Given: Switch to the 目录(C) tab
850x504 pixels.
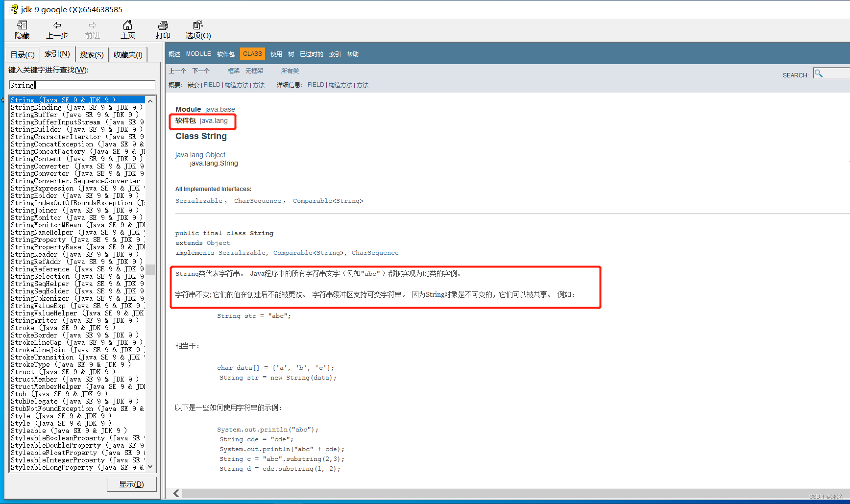Looking at the screenshot, I should [22, 54].
